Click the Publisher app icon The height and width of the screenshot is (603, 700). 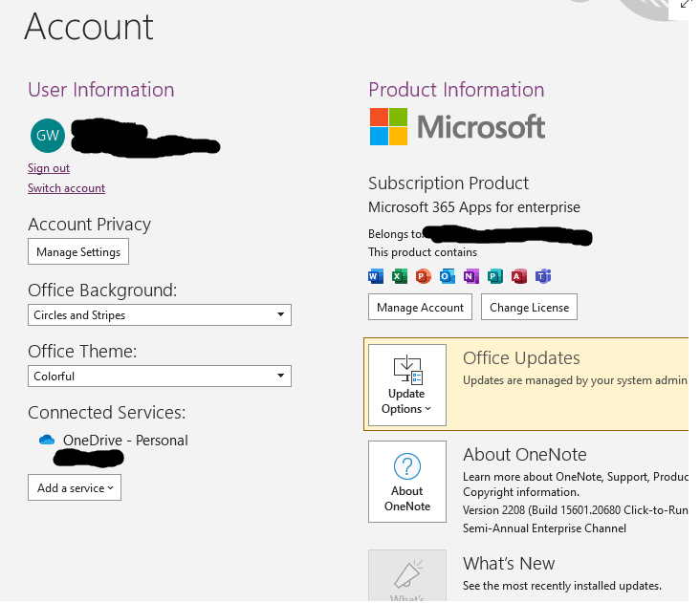495,276
